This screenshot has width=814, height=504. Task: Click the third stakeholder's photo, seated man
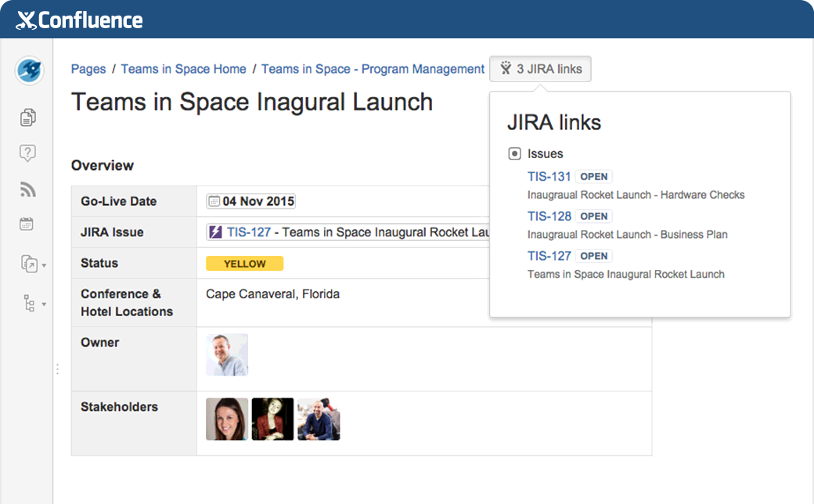tap(319, 419)
